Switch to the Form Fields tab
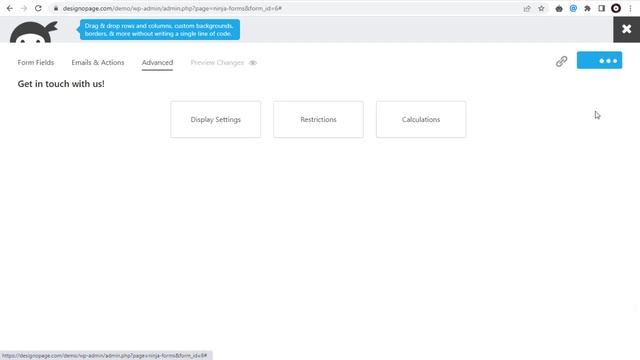 pyautogui.click(x=36, y=62)
